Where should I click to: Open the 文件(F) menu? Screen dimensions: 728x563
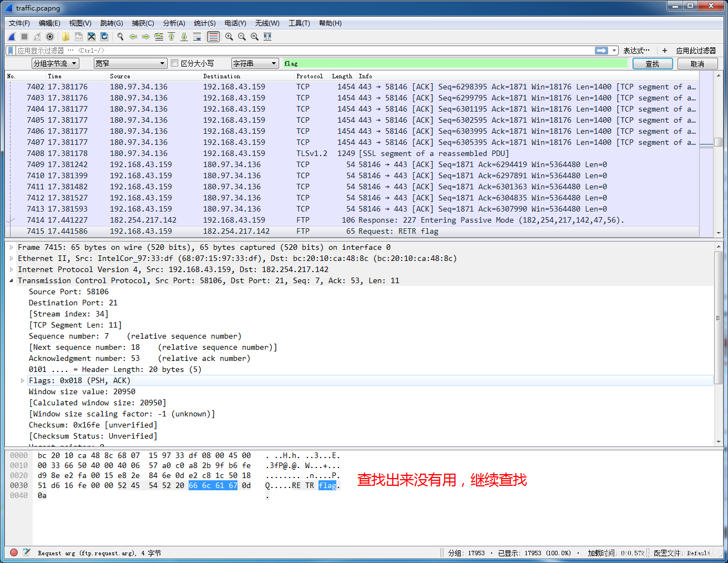[x=19, y=23]
